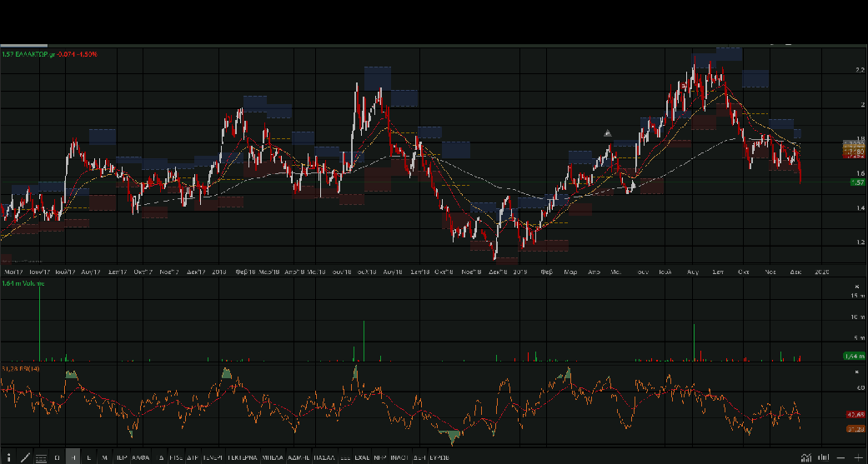Switch to the ΑΛΦΑ symbol tab
This screenshot has height=464, width=868.
tap(141, 457)
